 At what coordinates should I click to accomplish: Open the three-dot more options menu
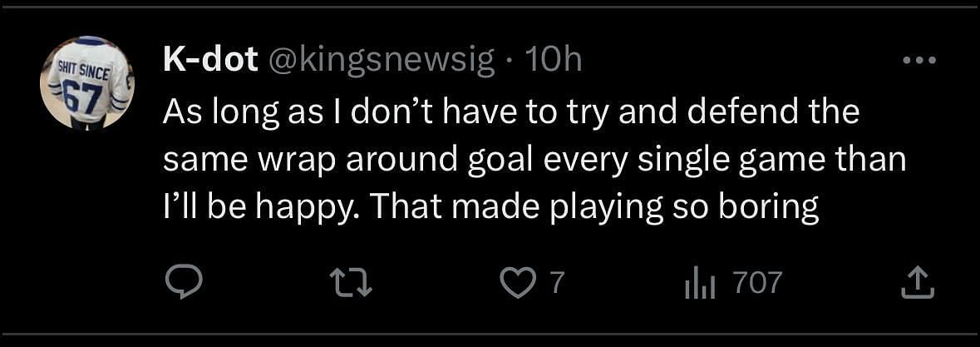coord(919,60)
